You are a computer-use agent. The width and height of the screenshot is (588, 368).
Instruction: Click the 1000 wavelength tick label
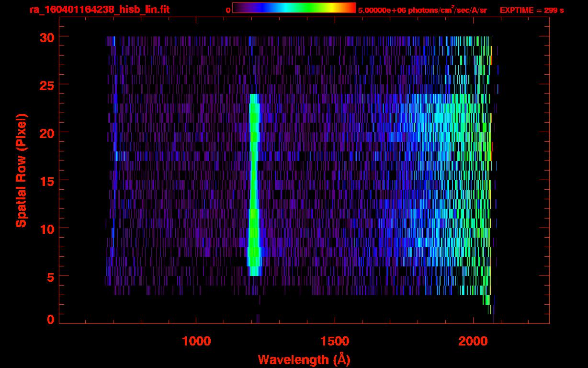coord(196,341)
